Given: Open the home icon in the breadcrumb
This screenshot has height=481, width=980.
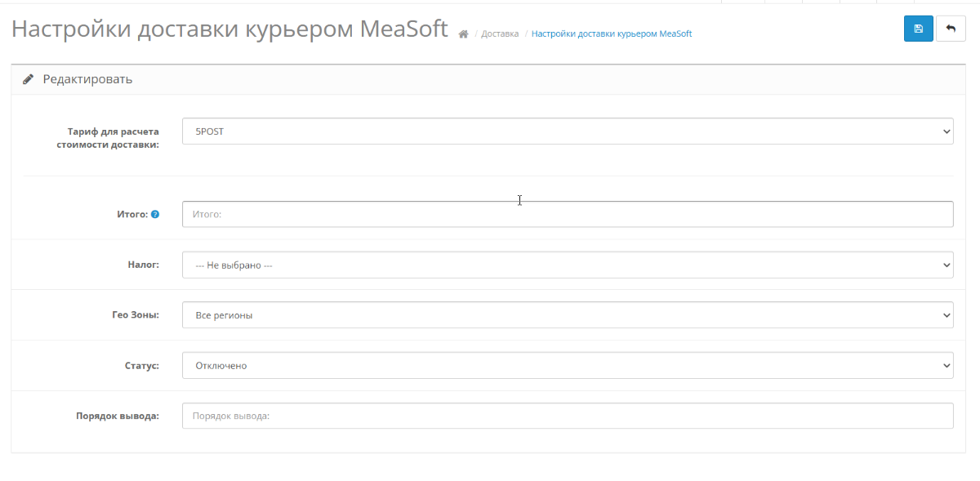Looking at the screenshot, I should pos(463,34).
